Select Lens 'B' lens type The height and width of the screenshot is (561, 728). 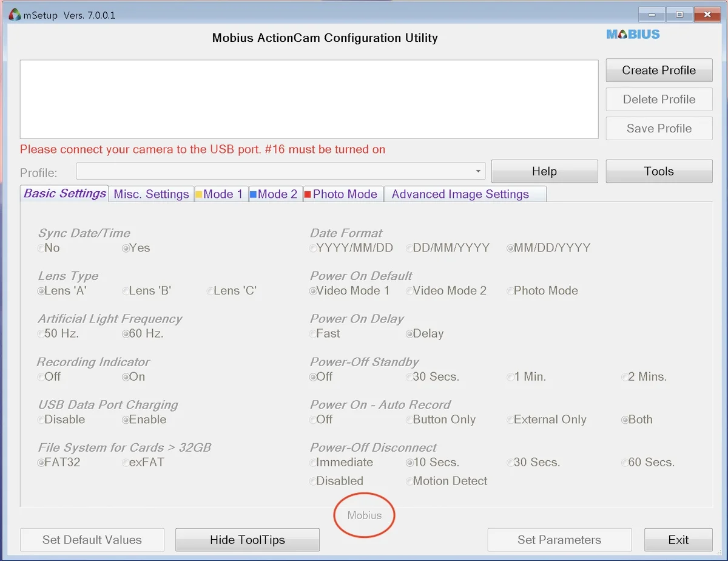tap(147, 291)
